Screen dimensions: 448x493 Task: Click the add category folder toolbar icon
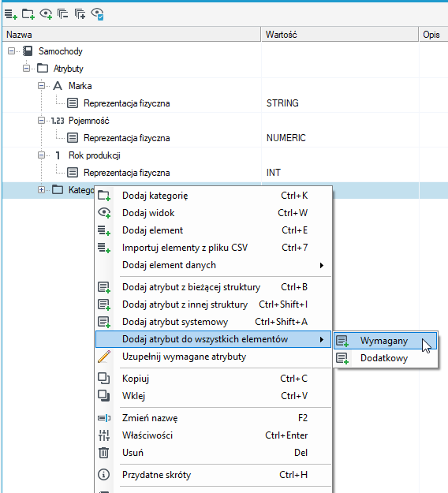pyautogui.click(x=28, y=14)
